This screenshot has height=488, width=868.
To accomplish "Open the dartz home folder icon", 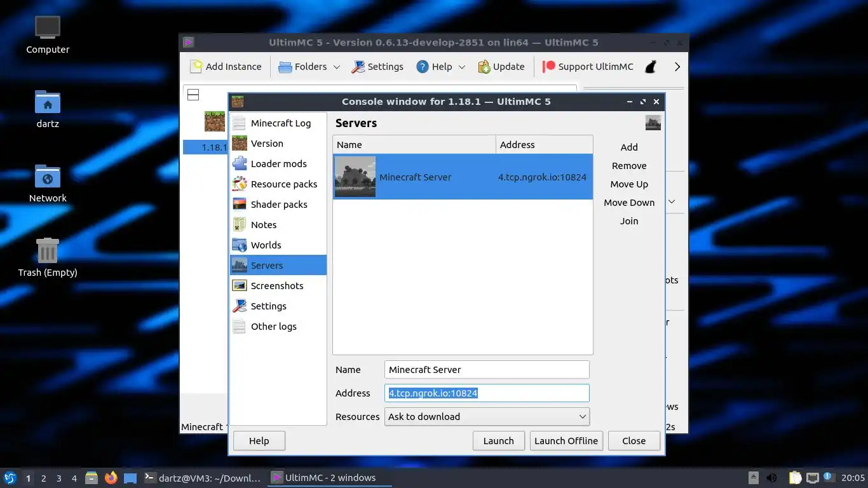I will point(48,109).
